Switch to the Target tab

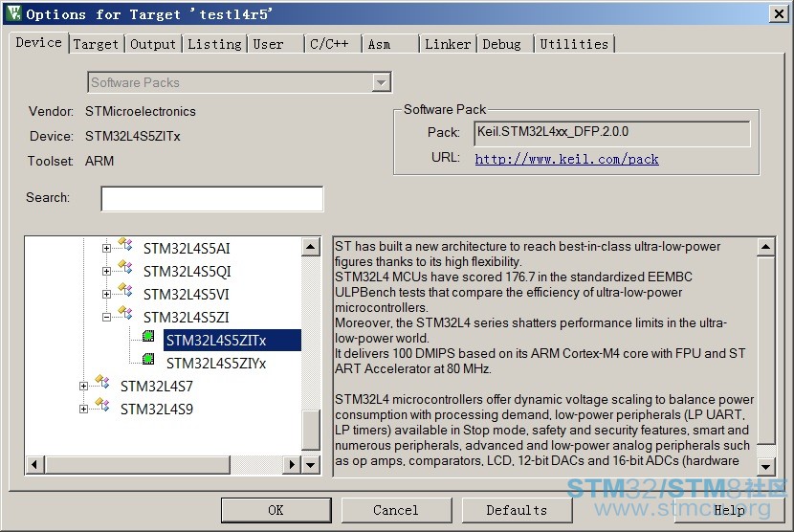[x=96, y=45]
